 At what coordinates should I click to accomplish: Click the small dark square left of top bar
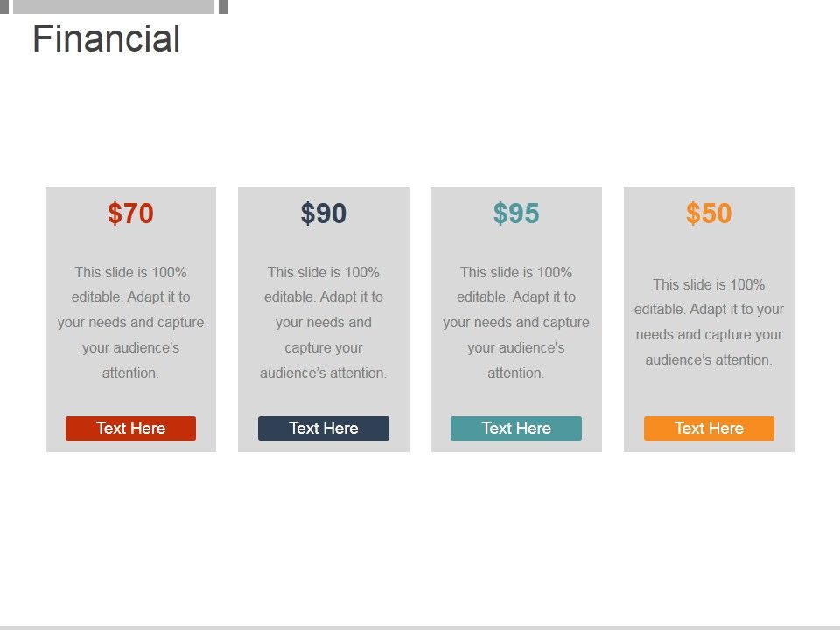click(x=3, y=6)
